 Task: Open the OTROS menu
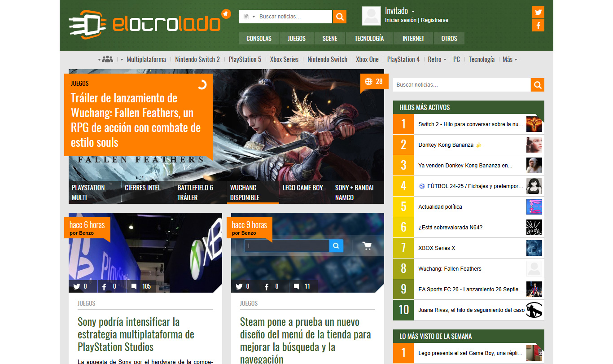449,38
